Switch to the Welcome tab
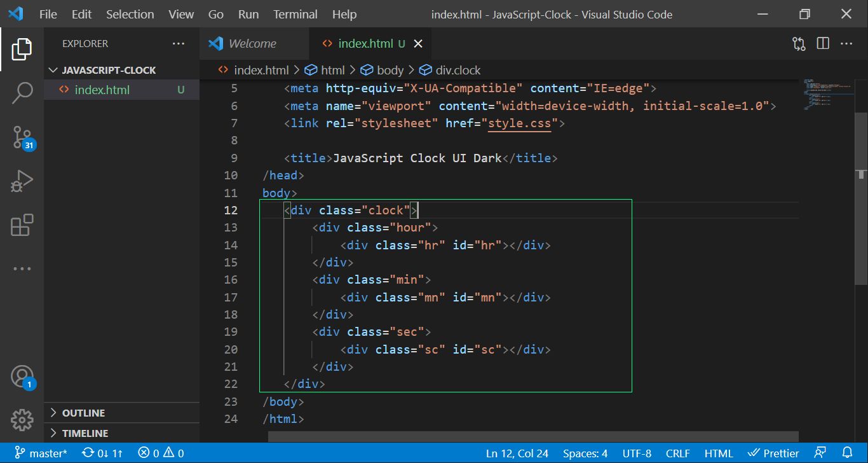This screenshot has width=868, height=463. pos(253,44)
